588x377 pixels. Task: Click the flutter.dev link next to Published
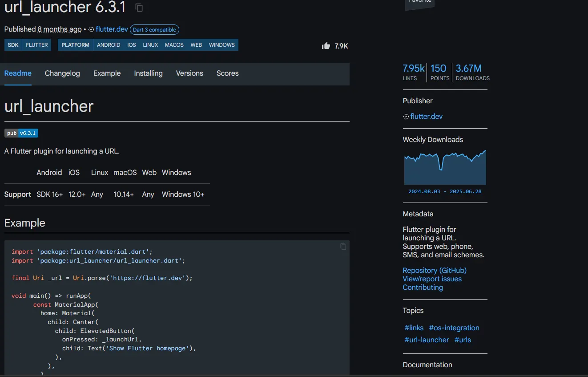click(x=112, y=29)
